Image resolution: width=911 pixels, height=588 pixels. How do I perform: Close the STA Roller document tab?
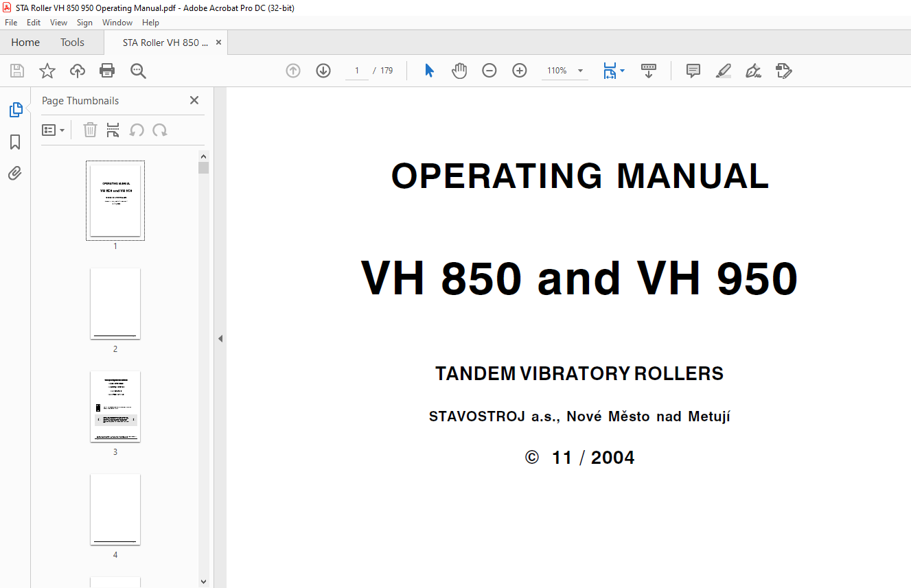[x=218, y=43]
